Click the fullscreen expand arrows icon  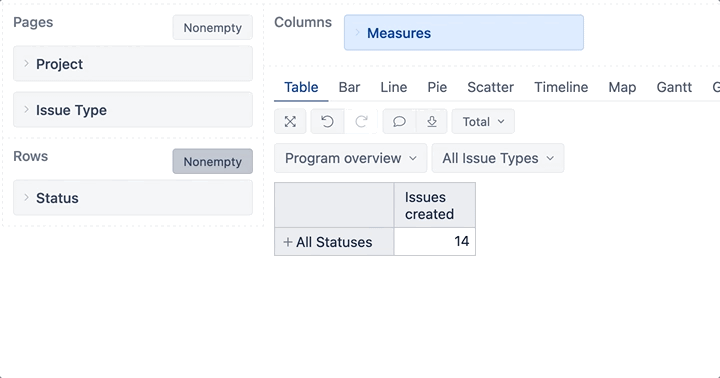pyautogui.click(x=290, y=122)
